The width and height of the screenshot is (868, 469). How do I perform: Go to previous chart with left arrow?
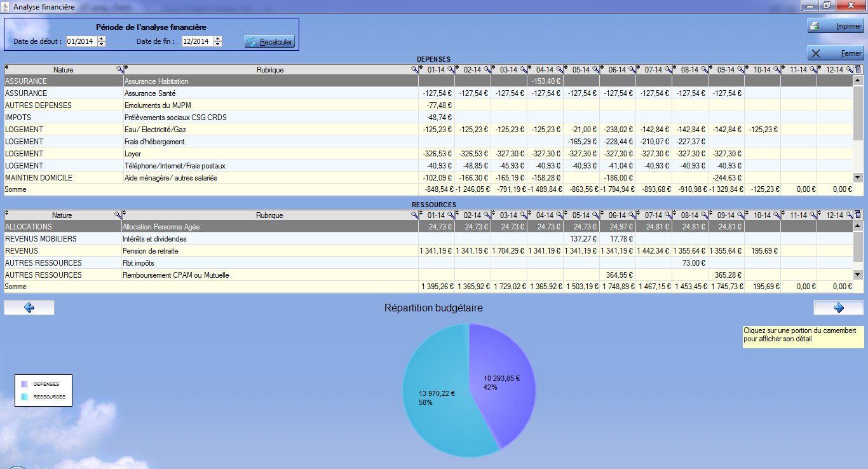coord(29,308)
